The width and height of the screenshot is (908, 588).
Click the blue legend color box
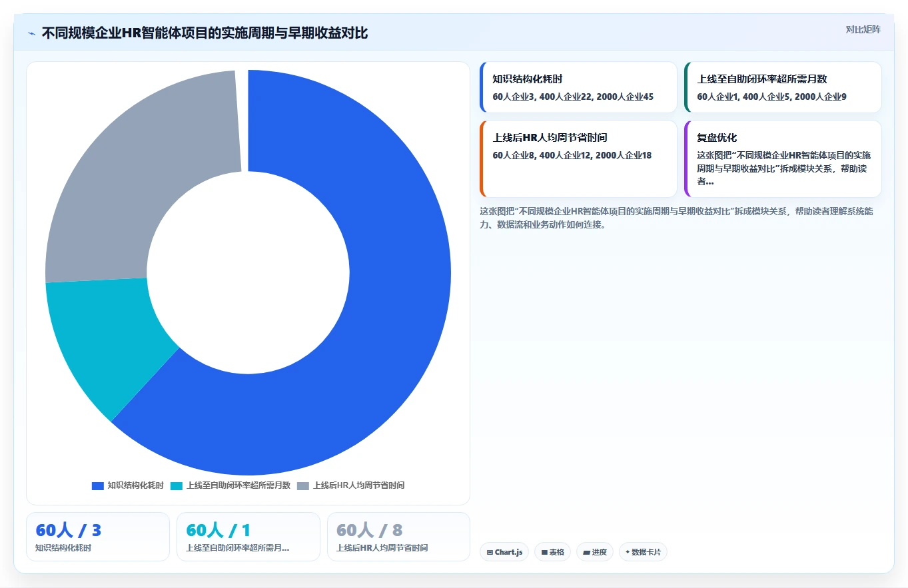click(x=98, y=485)
